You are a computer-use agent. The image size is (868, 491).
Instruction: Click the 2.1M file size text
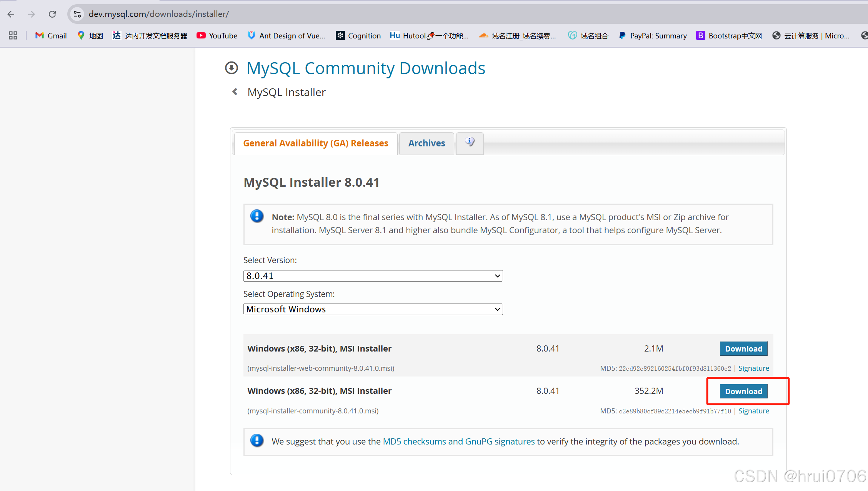pyautogui.click(x=653, y=349)
